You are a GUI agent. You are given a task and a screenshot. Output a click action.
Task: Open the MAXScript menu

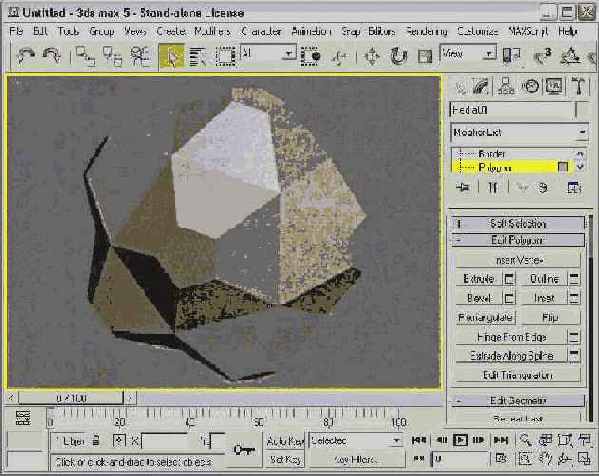point(528,31)
